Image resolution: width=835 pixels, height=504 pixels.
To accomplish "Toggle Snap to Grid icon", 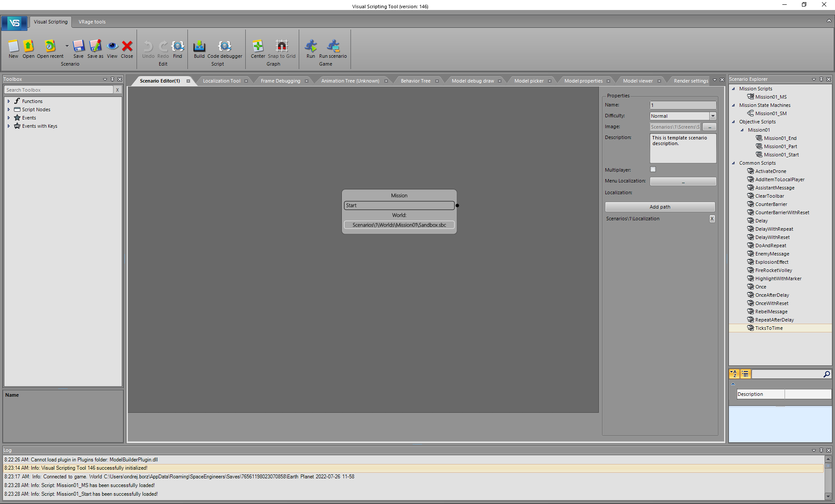I will pos(281,46).
